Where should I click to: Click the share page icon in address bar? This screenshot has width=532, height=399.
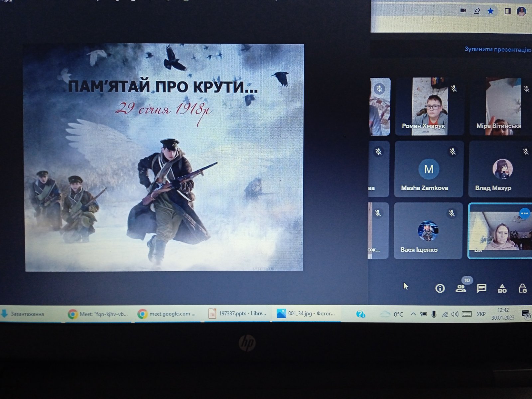click(477, 11)
